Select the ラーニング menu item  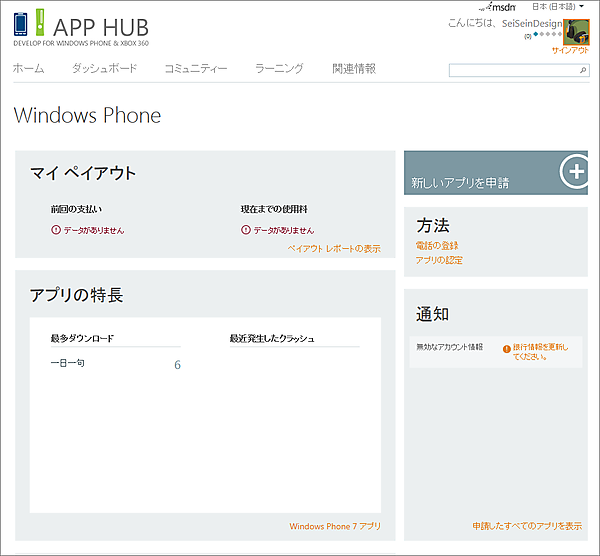click(279, 69)
